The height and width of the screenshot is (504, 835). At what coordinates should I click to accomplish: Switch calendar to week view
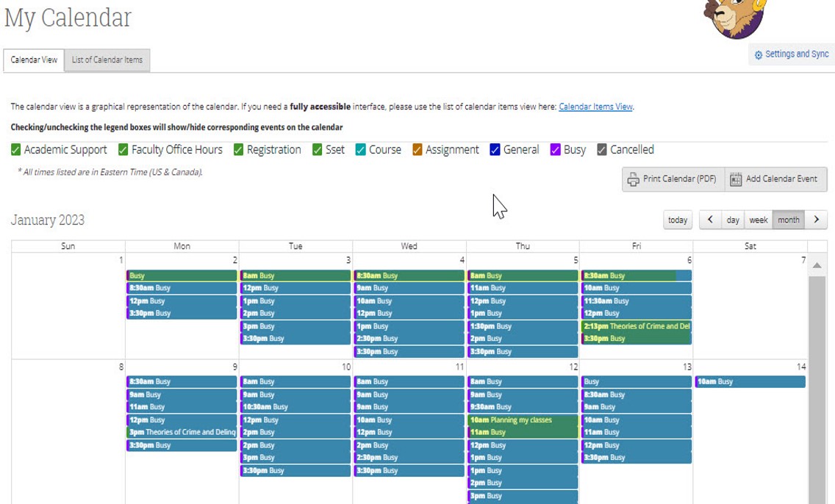pyautogui.click(x=758, y=220)
